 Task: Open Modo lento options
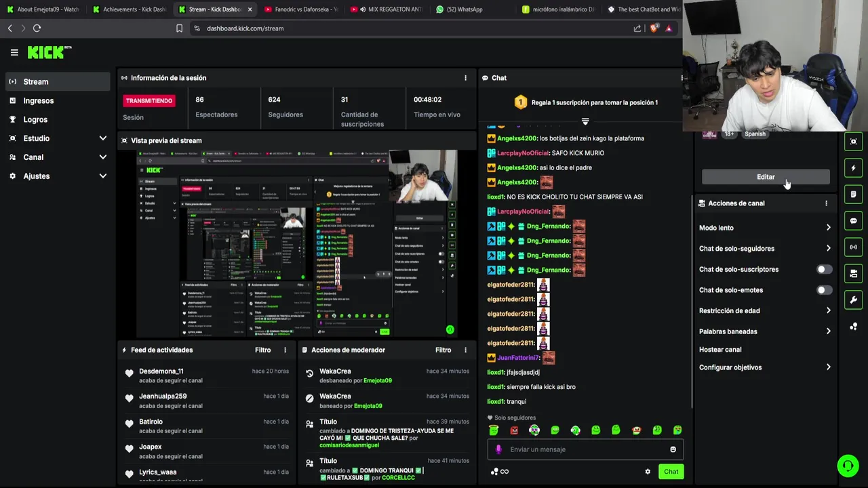tap(765, 228)
